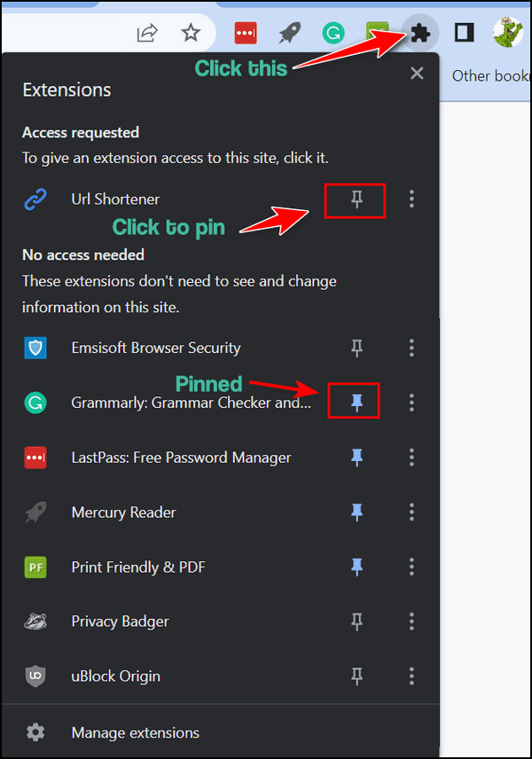Open more options for Mercury Reader
Screen dimensions: 532x759
[411, 513]
